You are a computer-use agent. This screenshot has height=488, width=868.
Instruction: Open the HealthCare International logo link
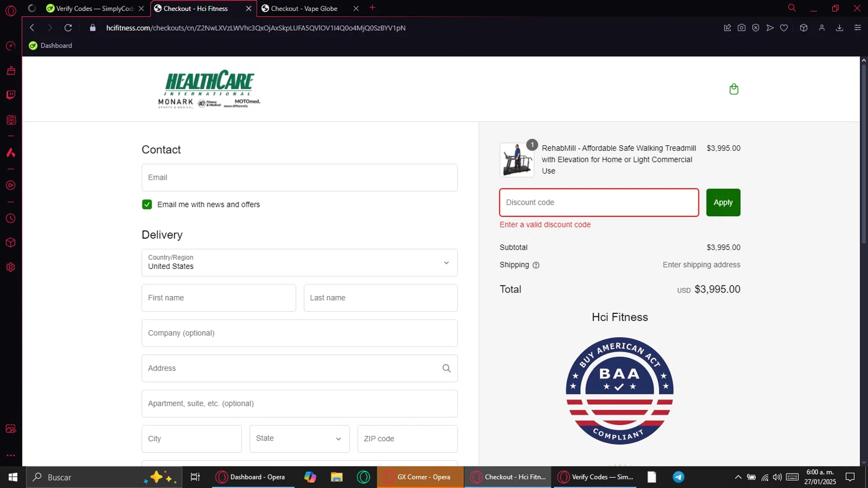pyautogui.click(x=209, y=89)
